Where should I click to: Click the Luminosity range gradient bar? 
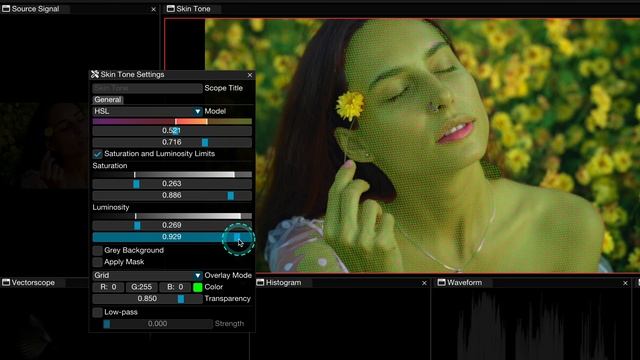(172, 216)
